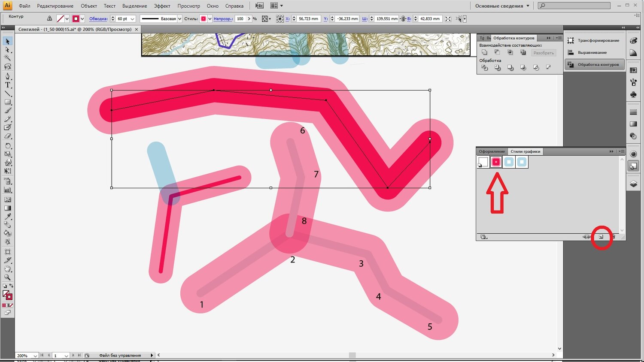Expand the Основные сведения workspace dropdown
This screenshot has height=362, width=644.
click(528, 6)
